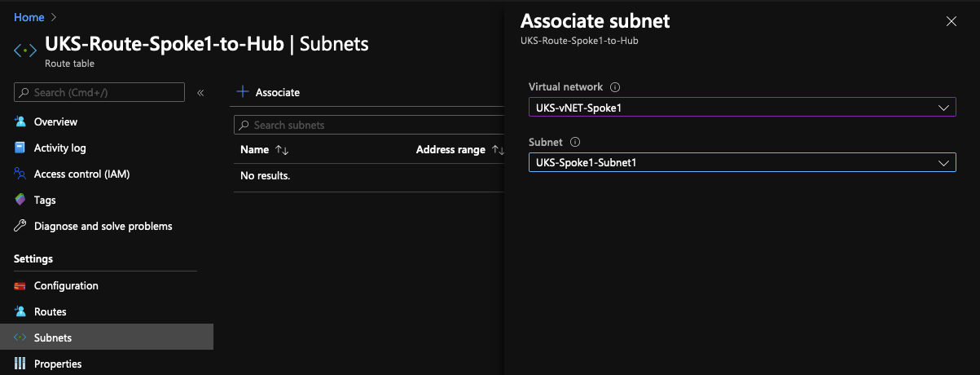The height and width of the screenshot is (375, 980).
Task: Click the Access control people icon
Action: tap(20, 174)
